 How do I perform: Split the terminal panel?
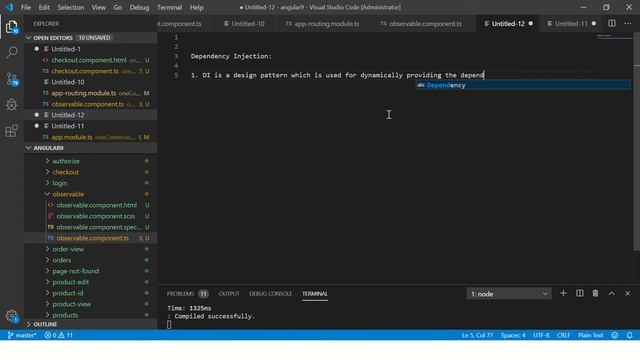pos(580,293)
